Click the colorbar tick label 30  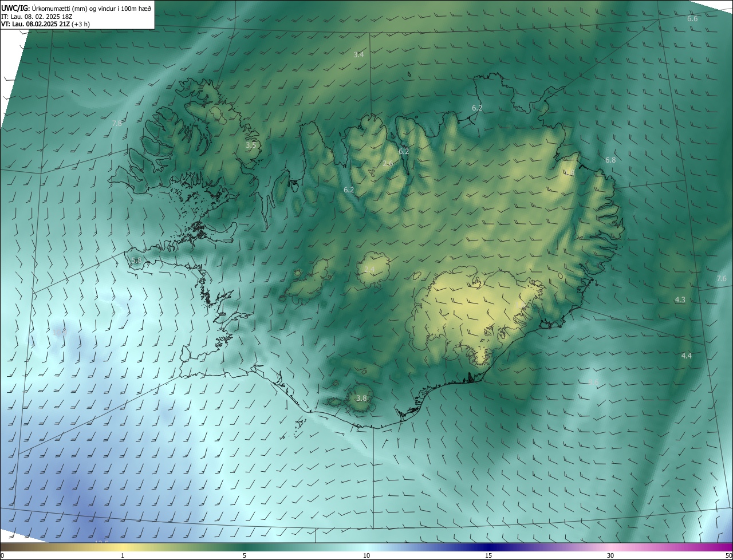click(610, 555)
